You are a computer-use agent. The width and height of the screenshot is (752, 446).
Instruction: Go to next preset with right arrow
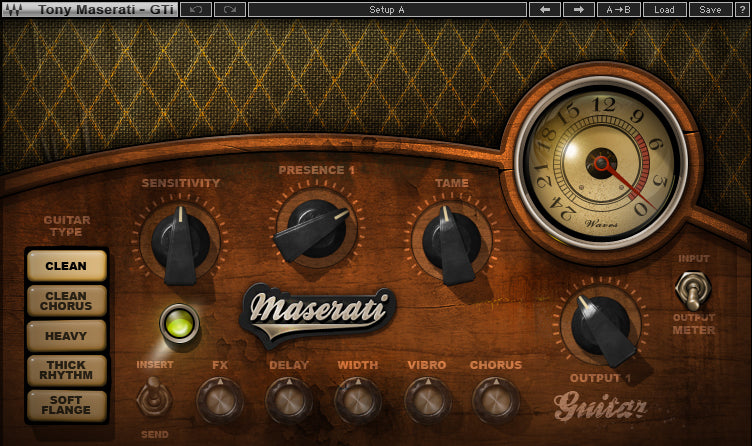[578, 9]
